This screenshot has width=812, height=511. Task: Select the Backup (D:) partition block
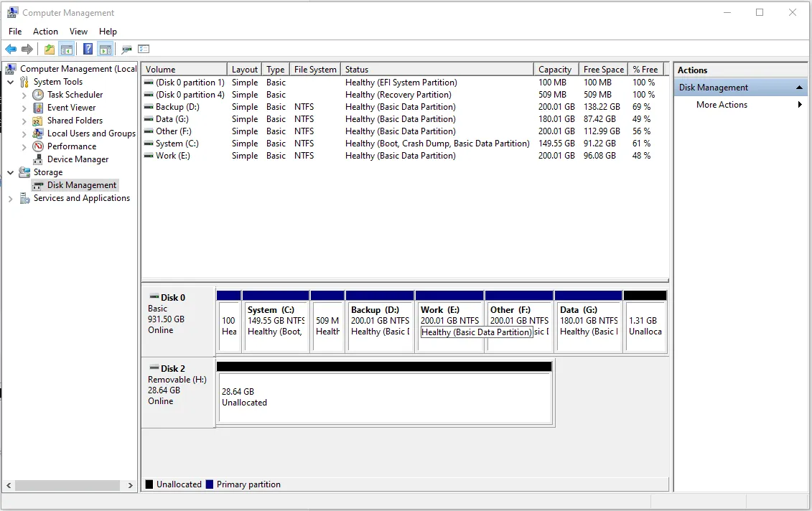pyautogui.click(x=380, y=322)
